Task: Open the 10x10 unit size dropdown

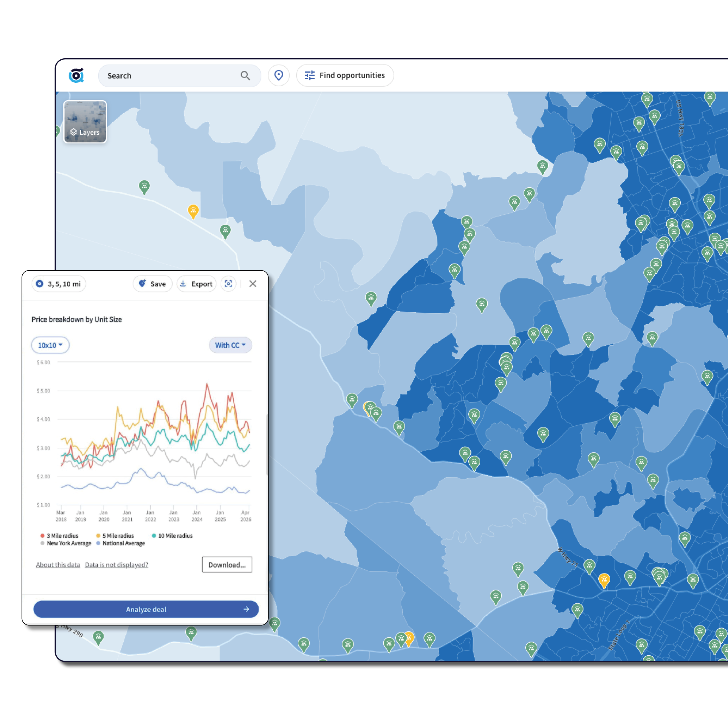Action: 50,345
